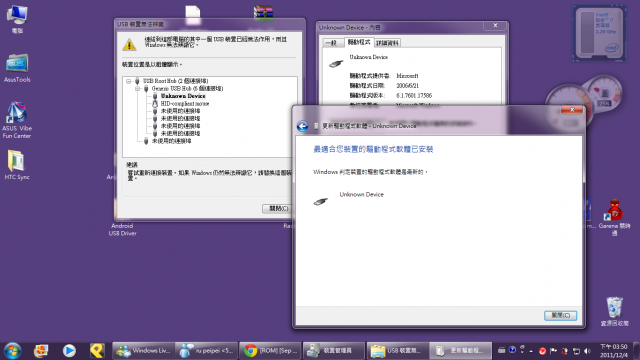Open the HTC Sync desktop icon
Viewport: 640px width, 360px height.
click(17, 165)
